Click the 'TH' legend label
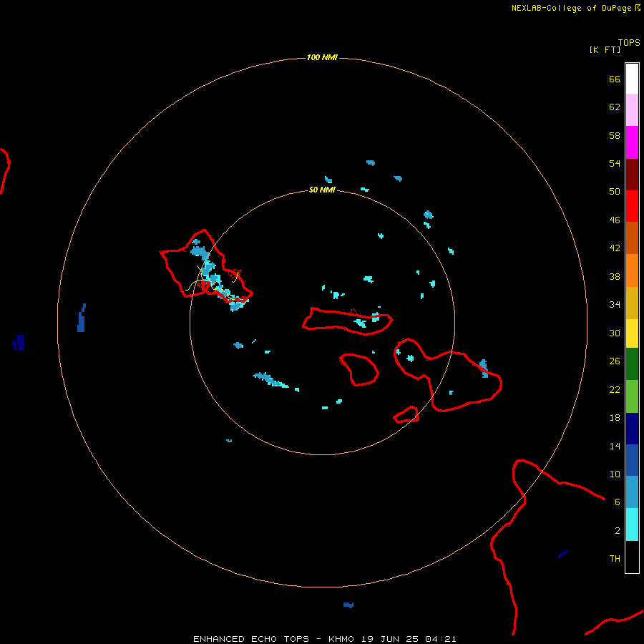644x644 pixels. [615, 559]
